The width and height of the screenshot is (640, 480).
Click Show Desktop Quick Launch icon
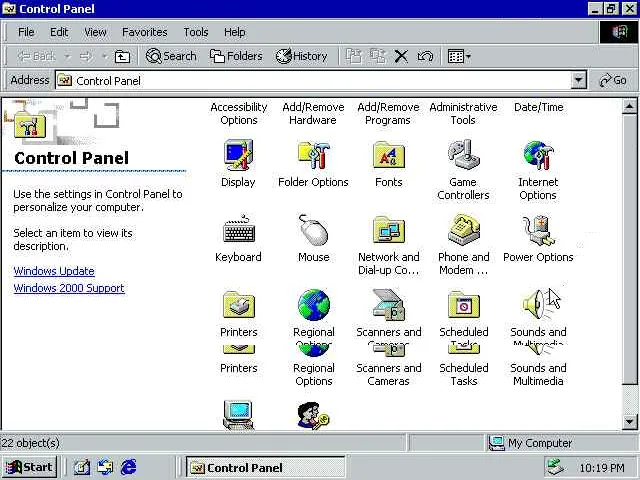tap(82, 467)
